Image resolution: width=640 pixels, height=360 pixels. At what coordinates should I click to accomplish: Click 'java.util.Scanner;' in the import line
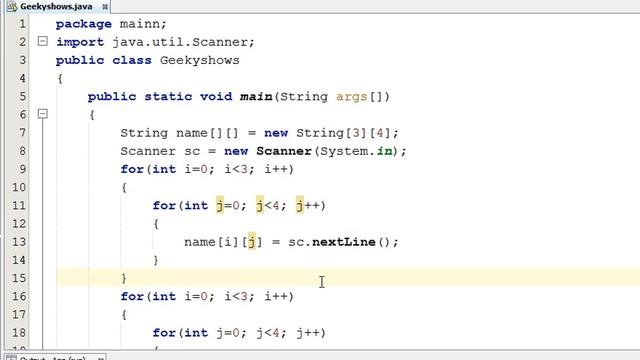pos(183,42)
